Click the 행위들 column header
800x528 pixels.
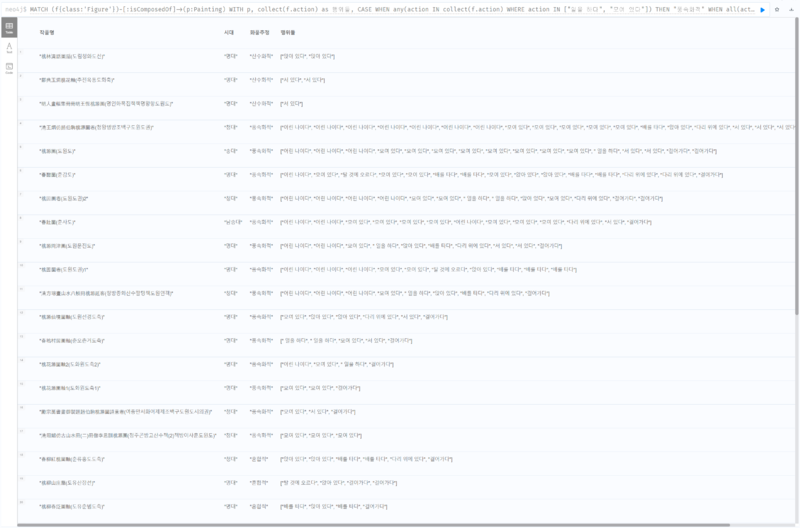(x=288, y=32)
